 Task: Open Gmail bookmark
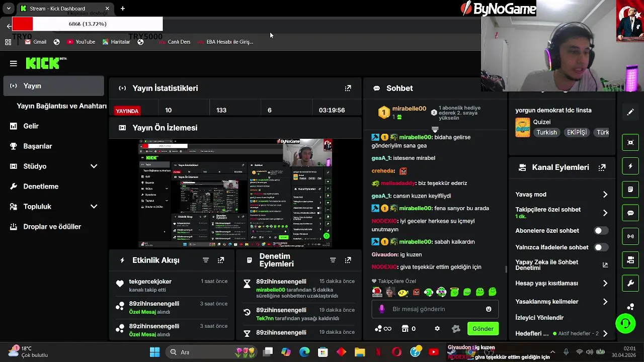coord(35,42)
